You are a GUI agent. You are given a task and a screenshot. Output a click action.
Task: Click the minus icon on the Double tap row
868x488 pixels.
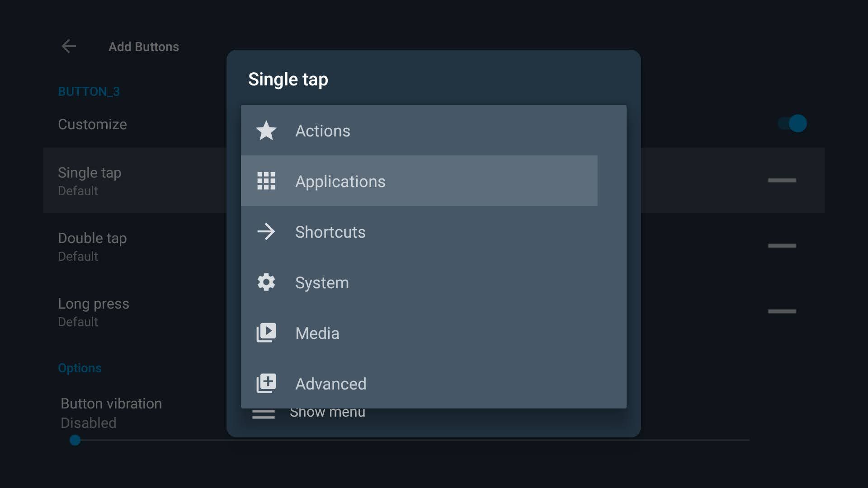point(782,245)
